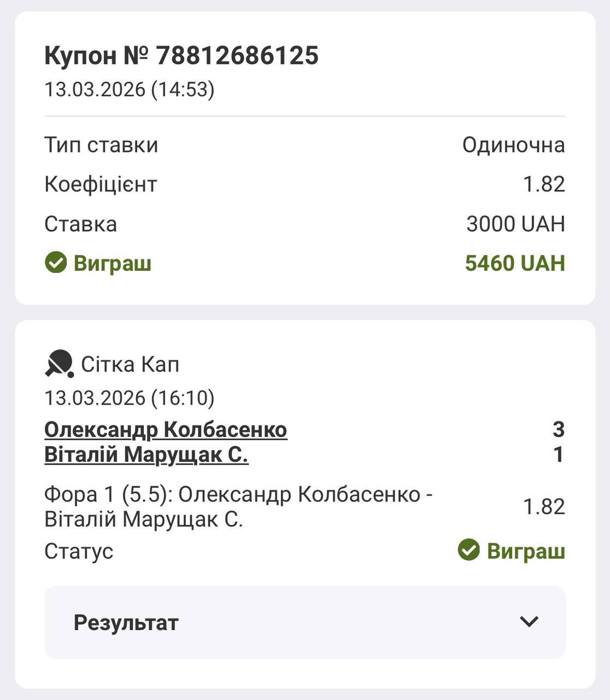The height and width of the screenshot is (700, 610).
Task: Select the 5460 UAH winnings amount
Action: click(x=514, y=263)
